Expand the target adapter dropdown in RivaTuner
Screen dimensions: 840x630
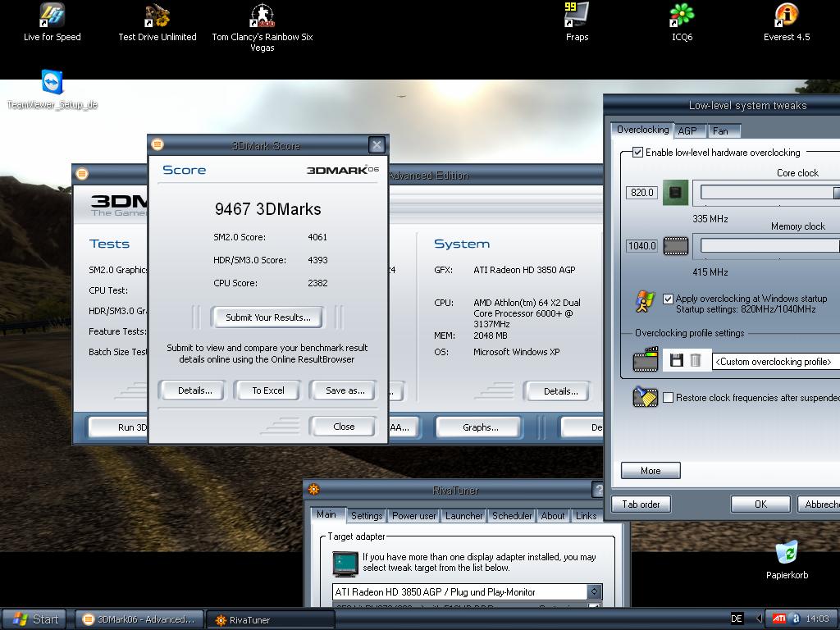pyautogui.click(x=594, y=591)
